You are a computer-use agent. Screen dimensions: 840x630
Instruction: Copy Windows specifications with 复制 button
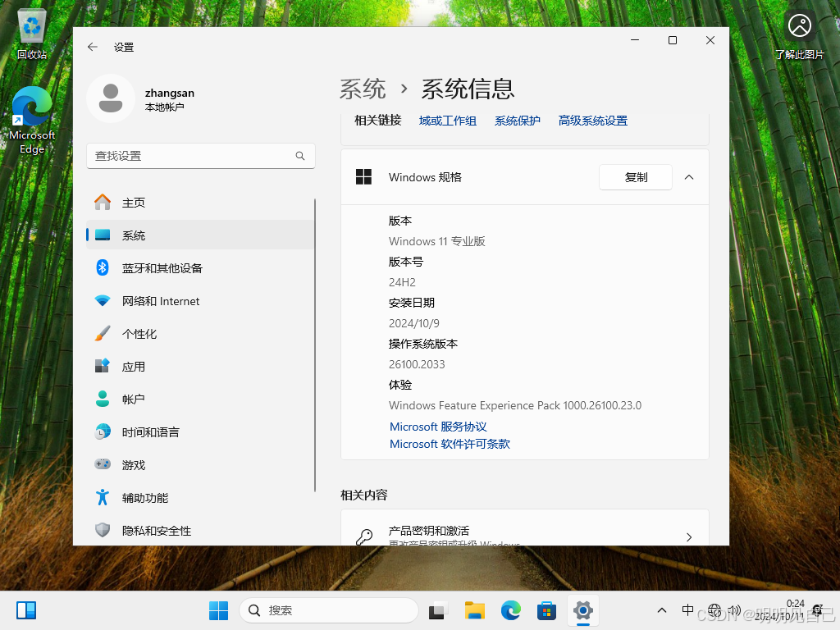click(x=636, y=177)
